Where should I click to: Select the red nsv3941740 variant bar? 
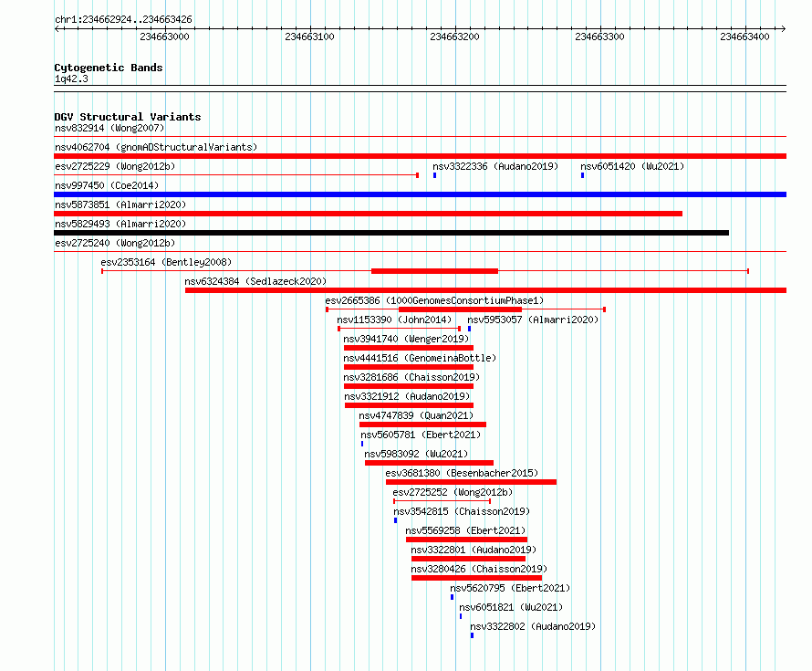coord(409,348)
